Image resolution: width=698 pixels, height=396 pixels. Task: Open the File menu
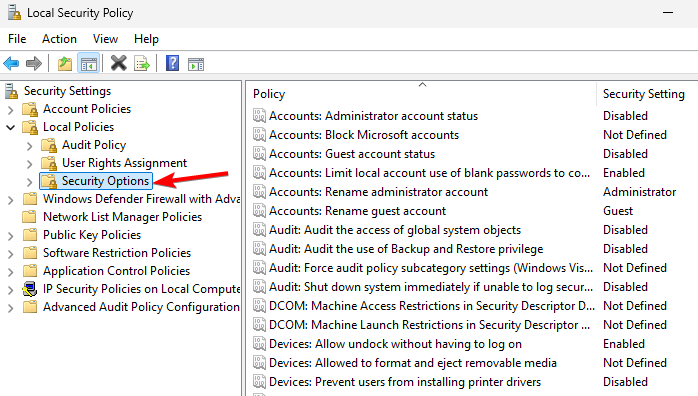tap(17, 39)
